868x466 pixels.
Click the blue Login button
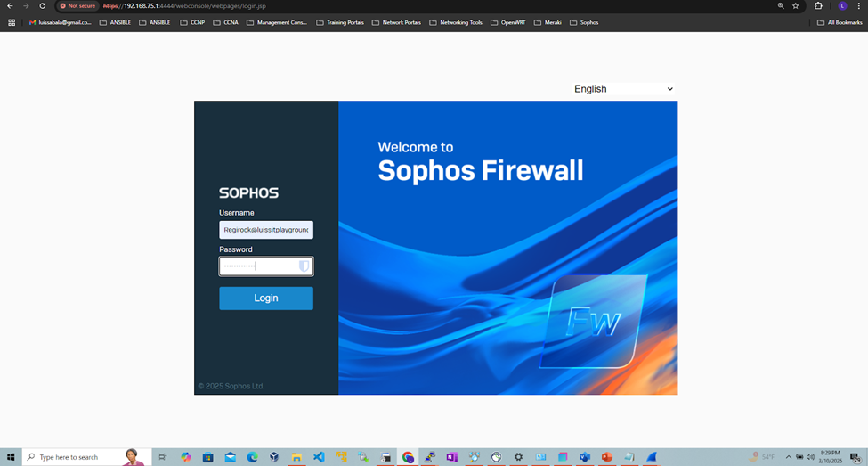click(266, 298)
